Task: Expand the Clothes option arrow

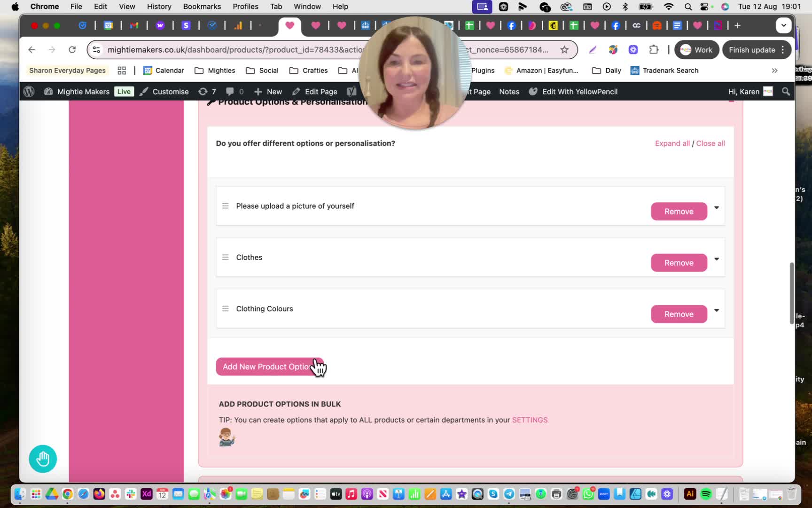Action: coord(717,259)
